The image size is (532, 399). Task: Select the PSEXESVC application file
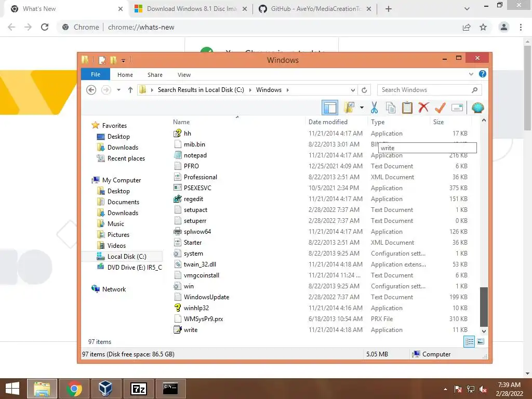coord(197,188)
